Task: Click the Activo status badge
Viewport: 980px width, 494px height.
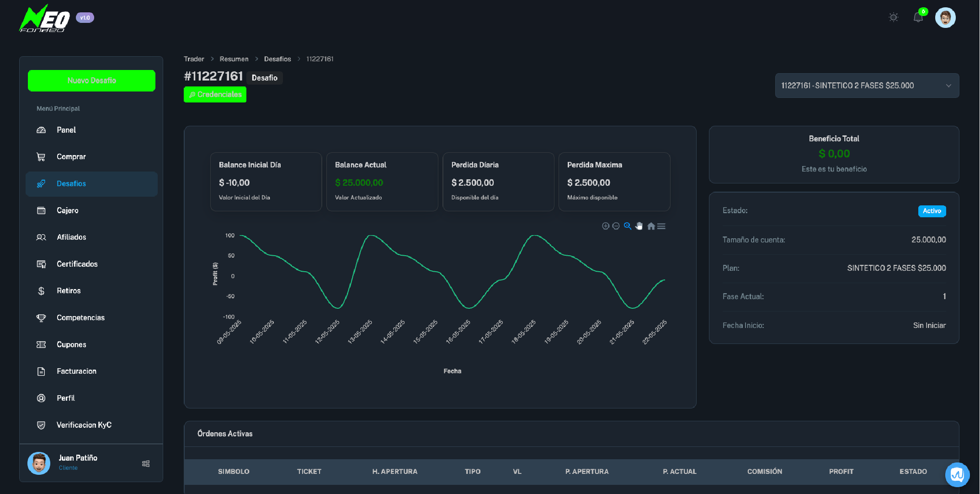Action: pyautogui.click(x=932, y=211)
